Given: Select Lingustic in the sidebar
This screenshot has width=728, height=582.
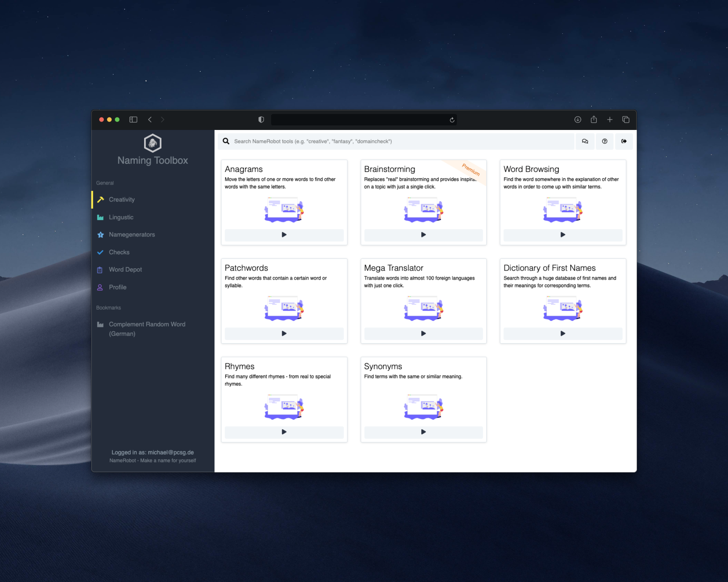Looking at the screenshot, I should pos(121,217).
